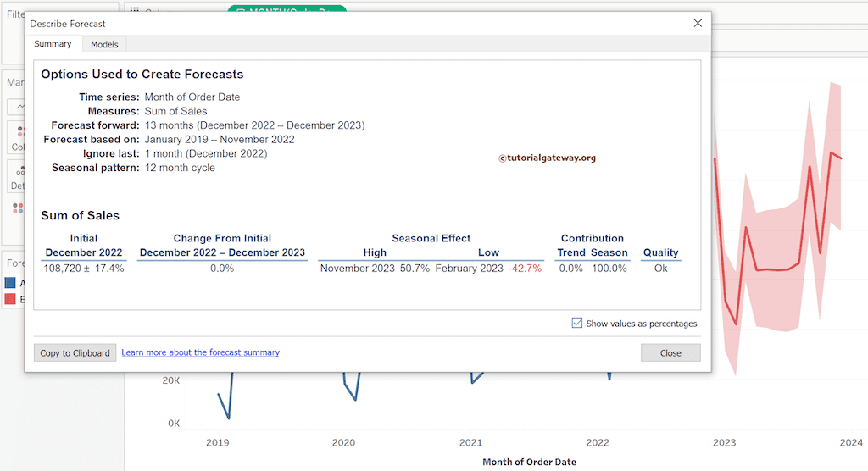
Task: Uncheck Show values as percentages
Action: [x=577, y=323]
